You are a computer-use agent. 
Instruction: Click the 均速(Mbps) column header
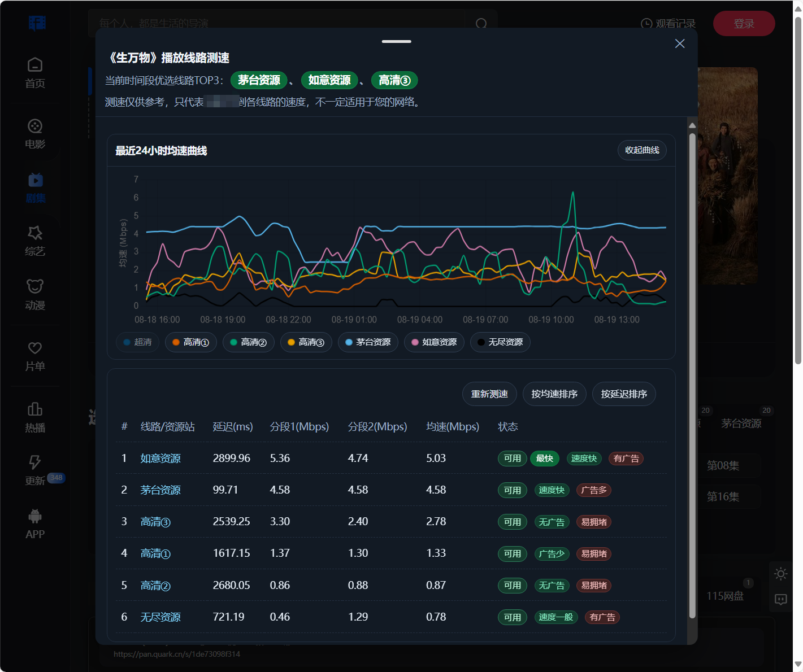453,427
